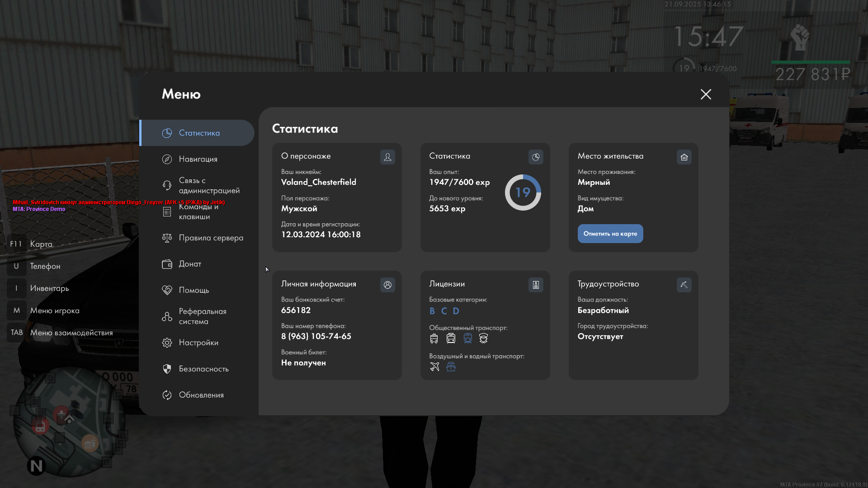This screenshot has height=488, width=868.
Task: Click the document icon in Лицензии card
Action: tap(536, 285)
